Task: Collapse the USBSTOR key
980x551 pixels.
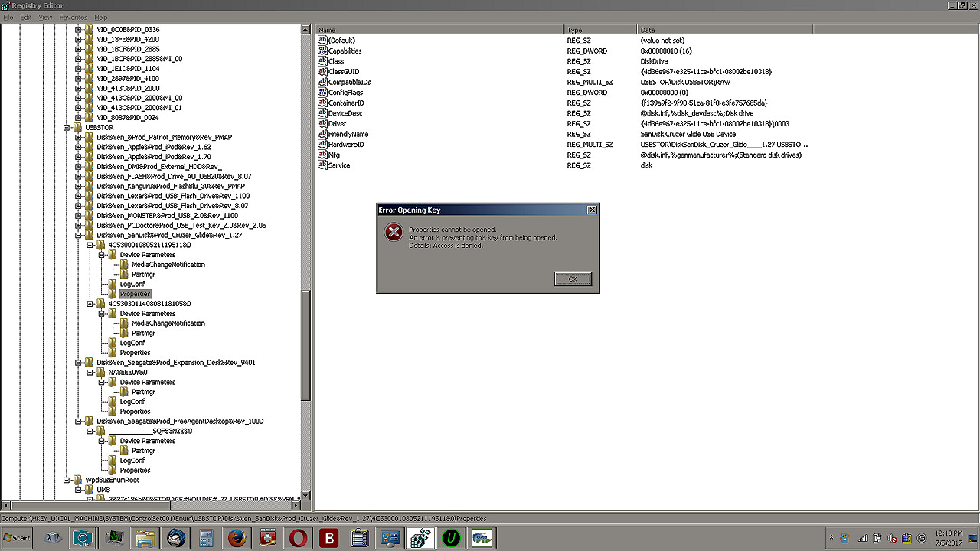Action: [x=67, y=128]
